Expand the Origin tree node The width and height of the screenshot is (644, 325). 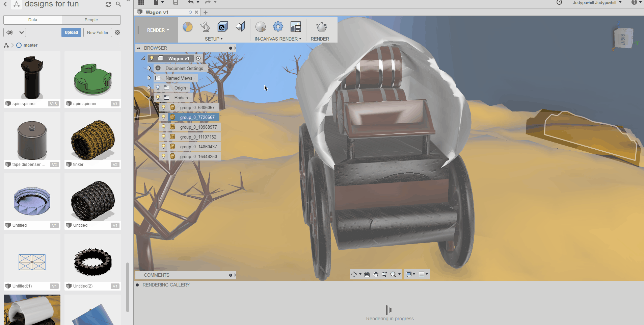(x=149, y=87)
